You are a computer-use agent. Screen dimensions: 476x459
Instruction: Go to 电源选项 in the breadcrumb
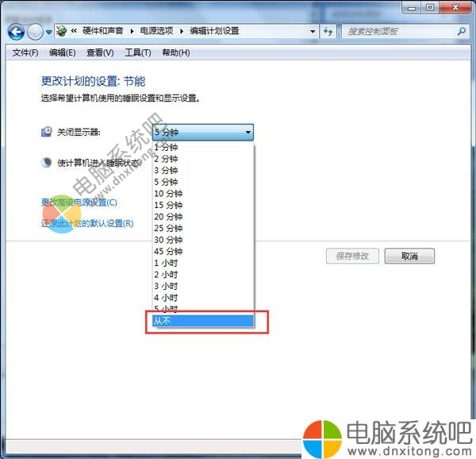[x=157, y=32]
